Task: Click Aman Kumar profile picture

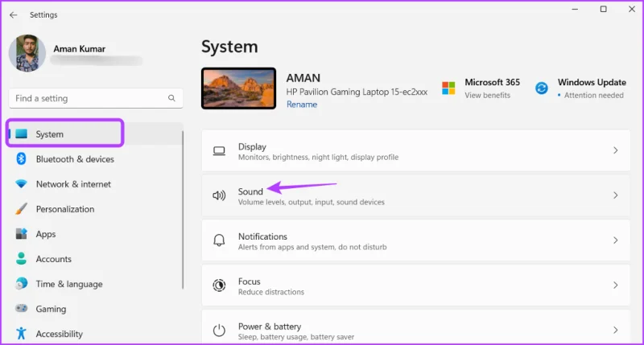Action: point(27,53)
